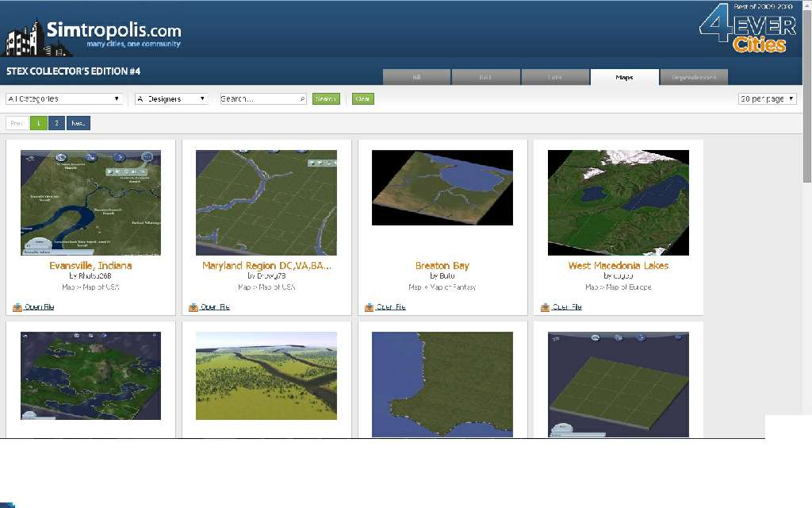The height and width of the screenshot is (508, 812).
Task: Click second-row island terrain map thumbnail
Action: pos(90,375)
